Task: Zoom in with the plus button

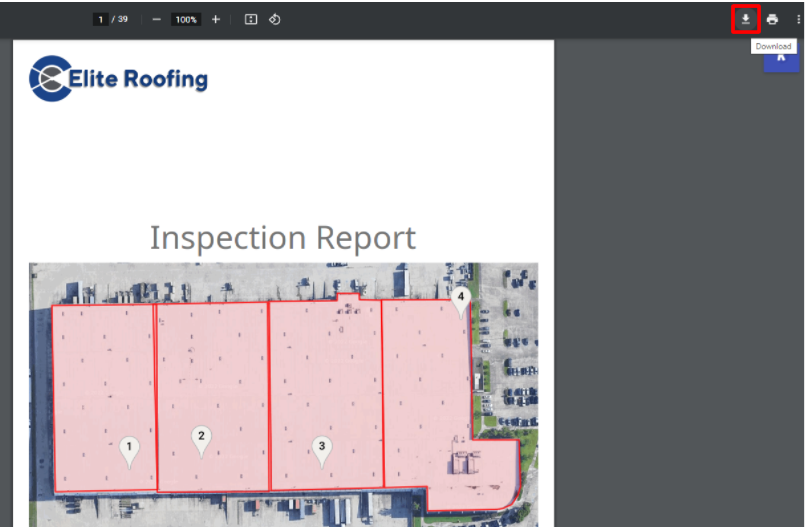Action: 216,19
